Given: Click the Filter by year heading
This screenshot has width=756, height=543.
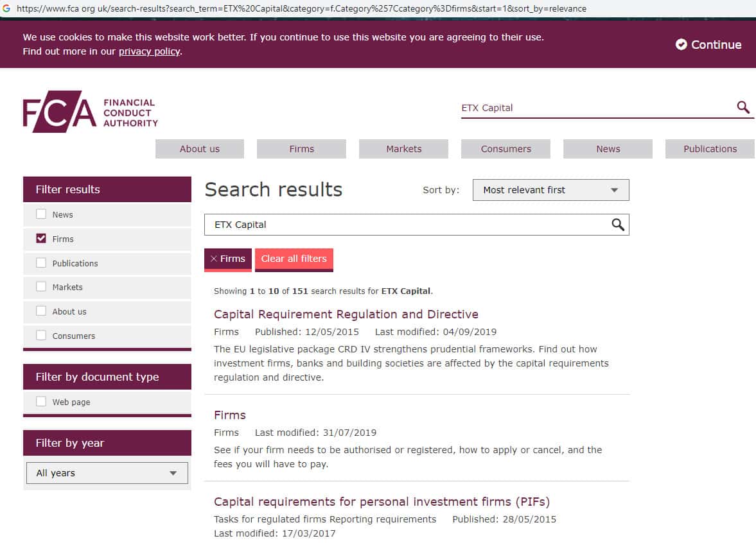Looking at the screenshot, I should point(107,443).
